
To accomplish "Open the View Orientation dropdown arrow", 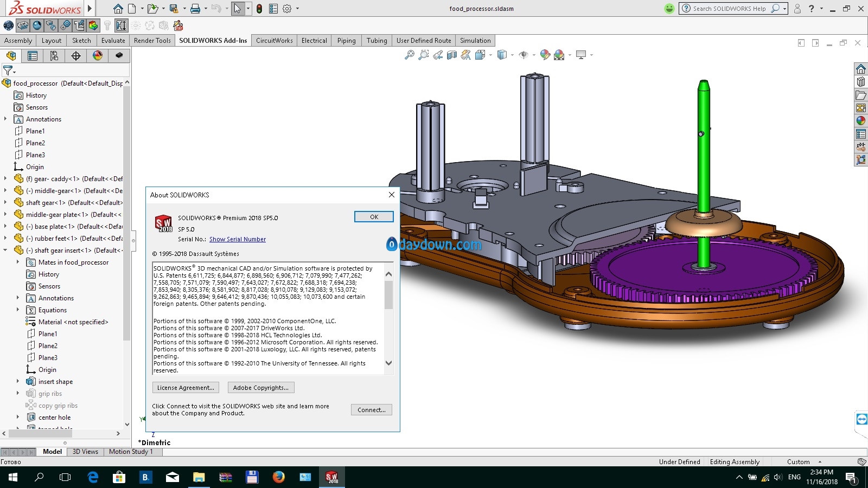I will (490, 55).
